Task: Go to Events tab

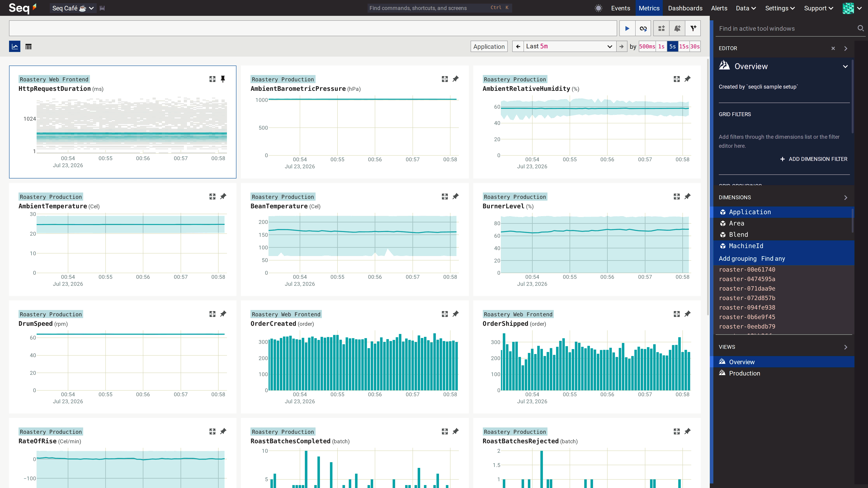Action: (620, 8)
